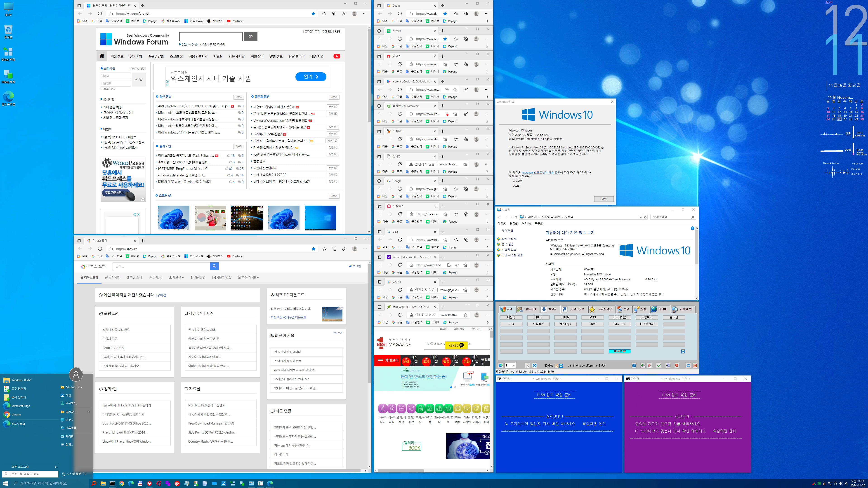Click the red power icon in launcher toolbar
The height and width of the screenshot is (488, 868).
click(695, 365)
